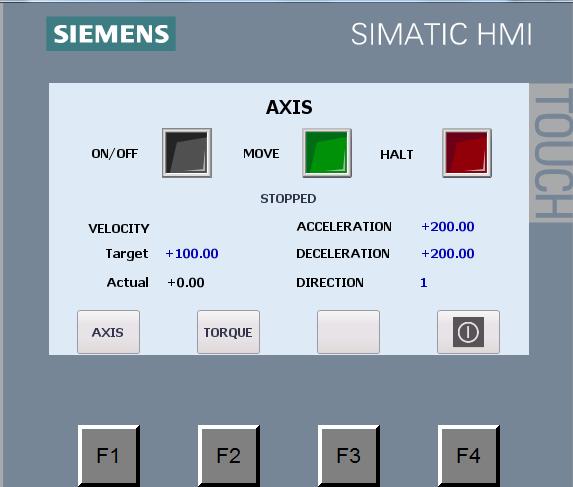The width and height of the screenshot is (573, 487).
Task: Click the SIEMENS logo
Action: 111,34
